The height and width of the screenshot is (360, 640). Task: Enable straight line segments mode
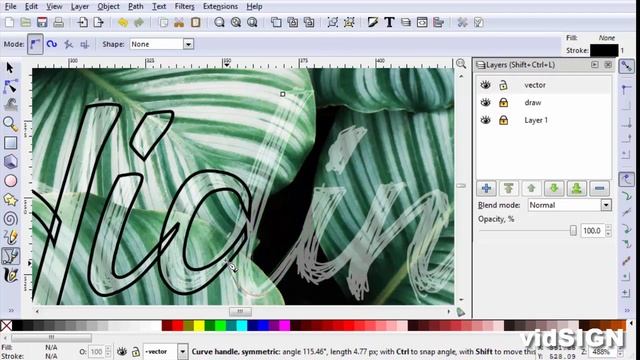coord(68,44)
